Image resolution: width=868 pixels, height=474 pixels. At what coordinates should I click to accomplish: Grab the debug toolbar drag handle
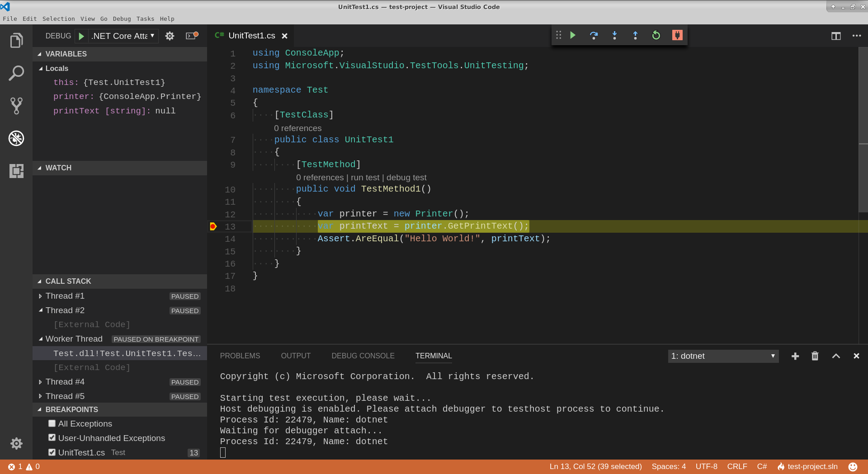[x=559, y=35]
